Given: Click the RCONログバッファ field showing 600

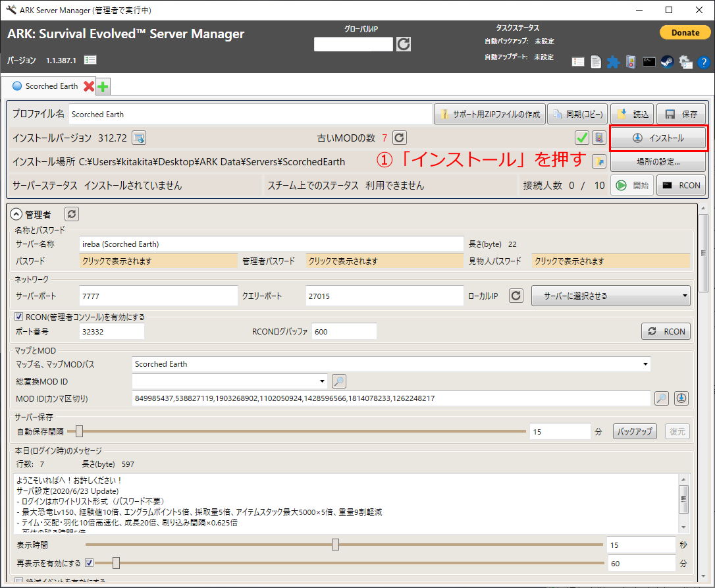Looking at the screenshot, I should (x=344, y=332).
